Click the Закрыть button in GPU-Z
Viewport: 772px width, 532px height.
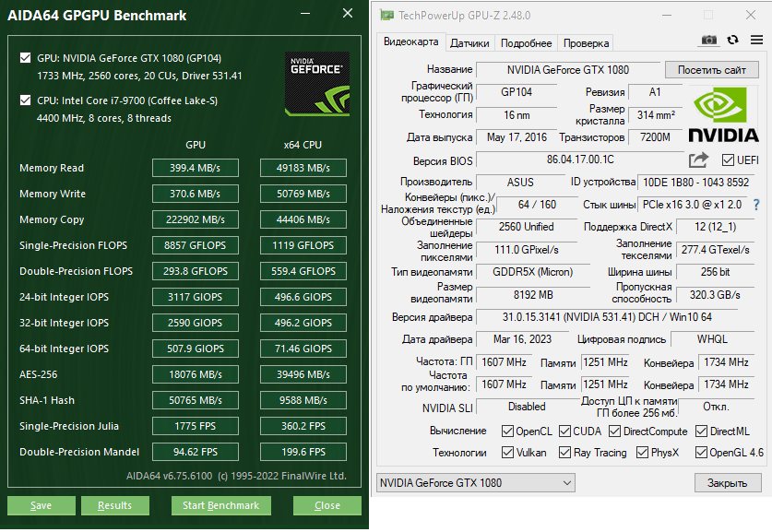coord(727,483)
